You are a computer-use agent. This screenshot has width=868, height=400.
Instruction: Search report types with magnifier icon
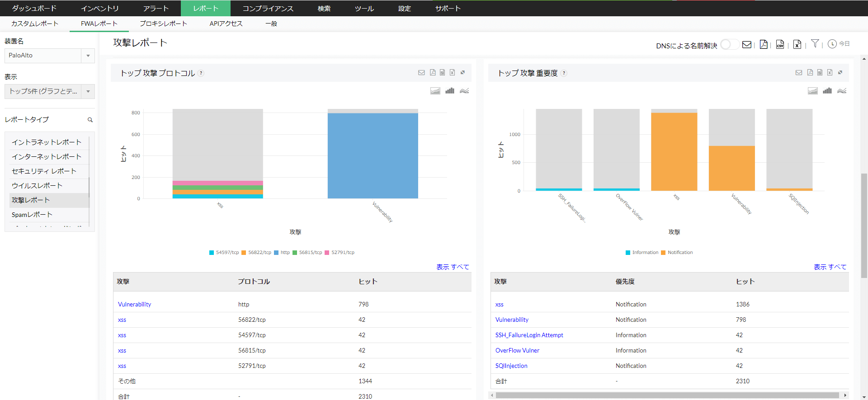[x=90, y=120]
